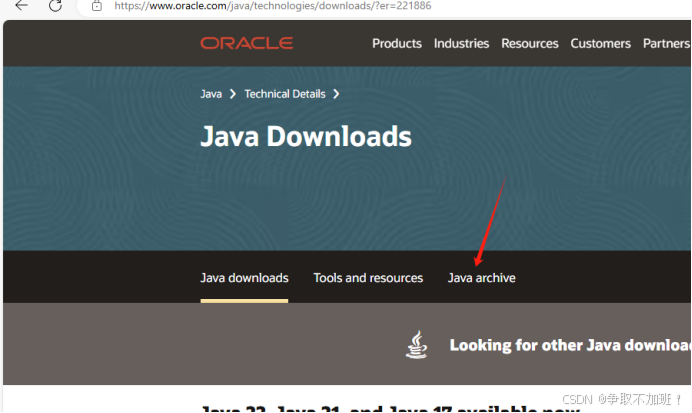This screenshot has height=413, width=692.
Task: Open the Industries menu
Action: point(461,43)
